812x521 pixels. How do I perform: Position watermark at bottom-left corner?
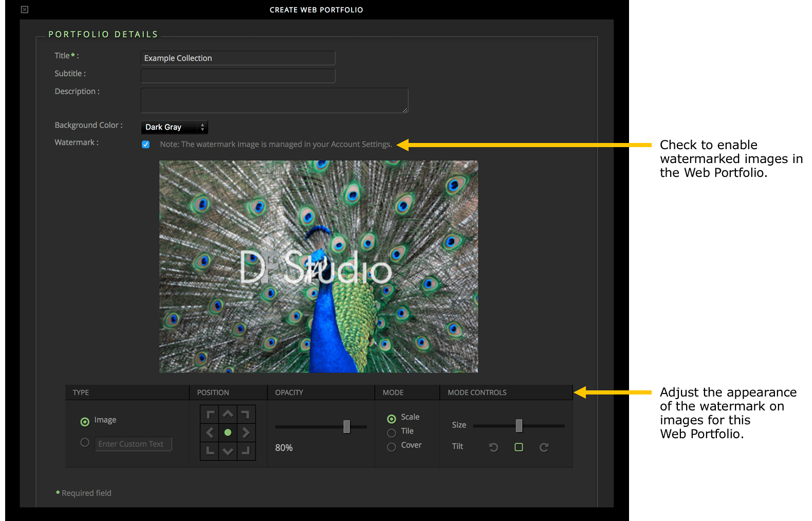pyautogui.click(x=210, y=451)
